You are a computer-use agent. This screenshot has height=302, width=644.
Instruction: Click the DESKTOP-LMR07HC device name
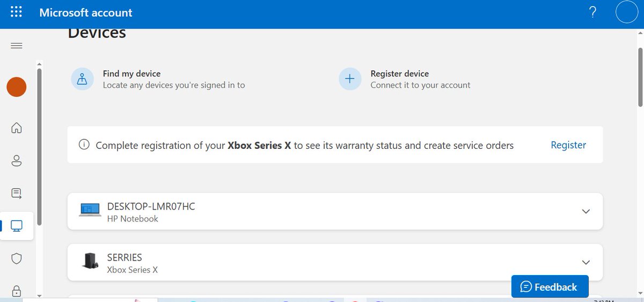[x=151, y=206]
